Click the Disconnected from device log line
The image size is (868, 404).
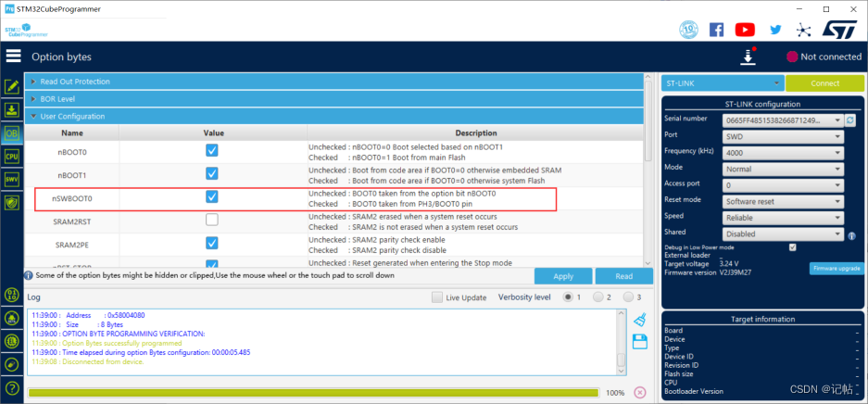click(x=88, y=361)
